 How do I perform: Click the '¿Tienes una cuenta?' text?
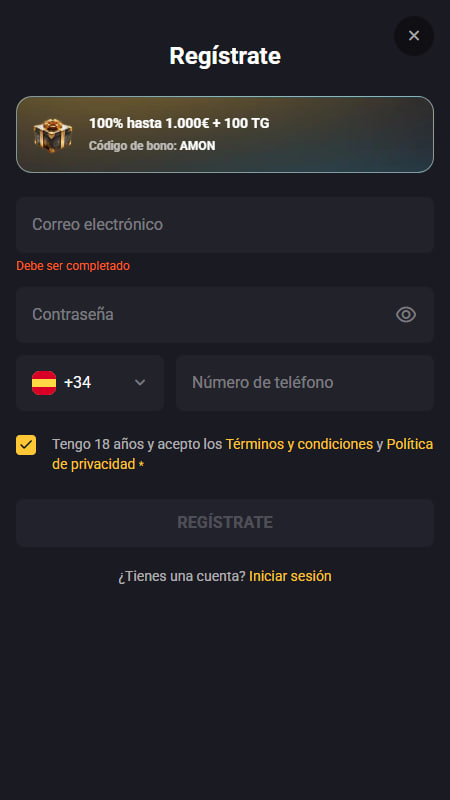coord(182,576)
